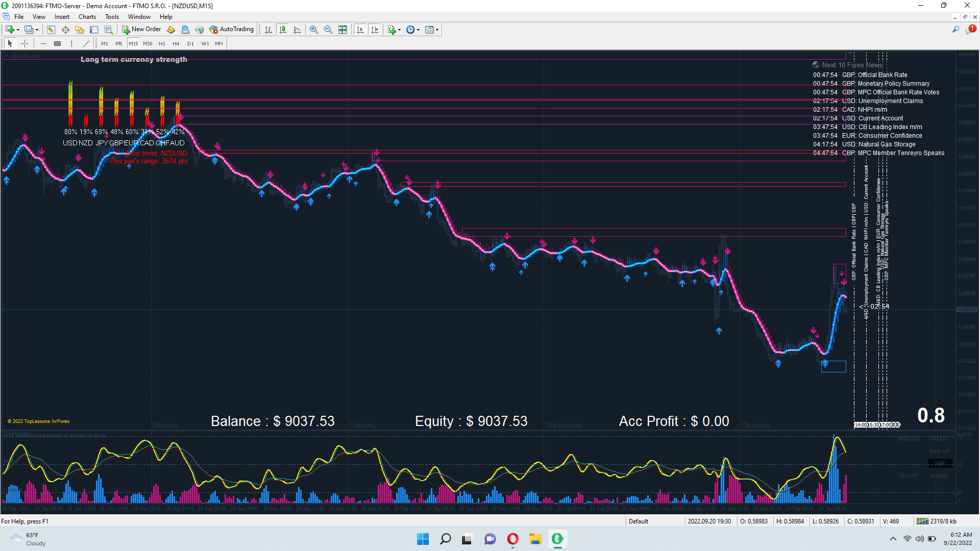The width and height of the screenshot is (980, 551).
Task: Select the crosshair cursor tool
Action: click(x=24, y=43)
